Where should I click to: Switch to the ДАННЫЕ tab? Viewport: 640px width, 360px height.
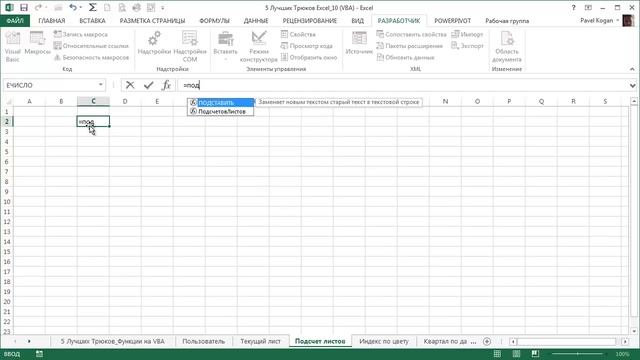tap(256, 20)
